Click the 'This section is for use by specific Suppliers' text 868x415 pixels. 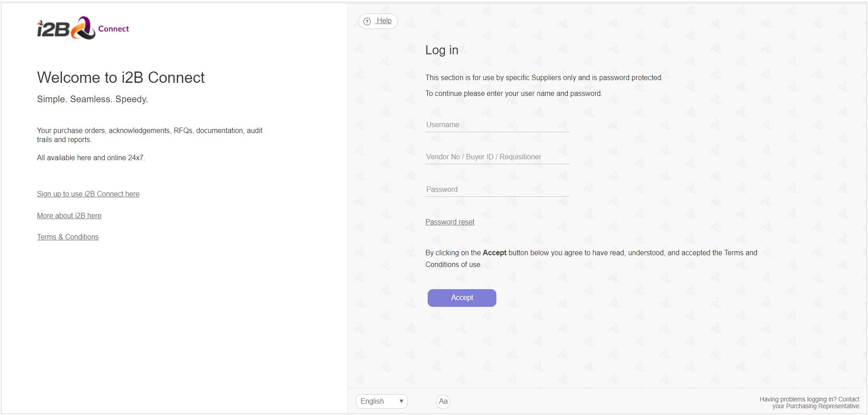(x=544, y=78)
